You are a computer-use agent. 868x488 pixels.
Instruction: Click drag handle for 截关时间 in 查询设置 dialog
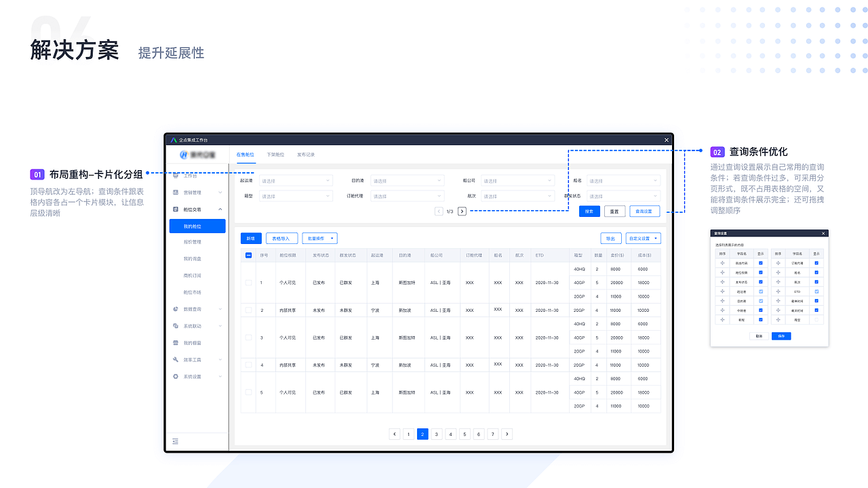pyautogui.click(x=778, y=310)
